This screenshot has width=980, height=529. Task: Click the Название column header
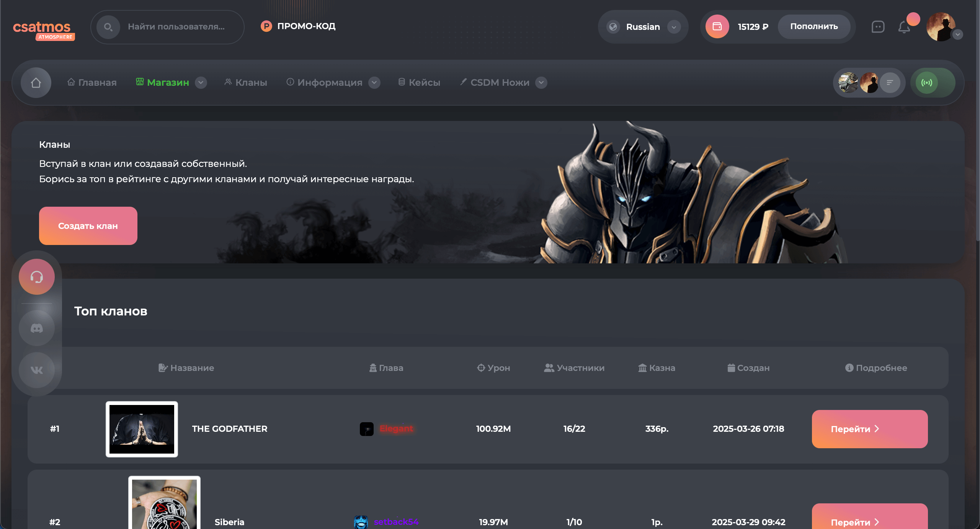pyautogui.click(x=186, y=368)
